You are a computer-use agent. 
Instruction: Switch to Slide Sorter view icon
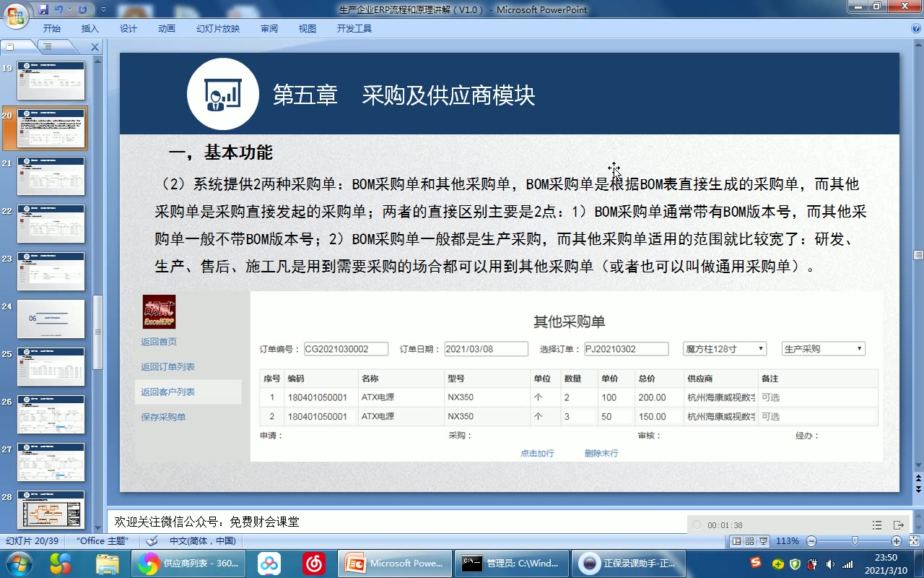tap(751, 540)
